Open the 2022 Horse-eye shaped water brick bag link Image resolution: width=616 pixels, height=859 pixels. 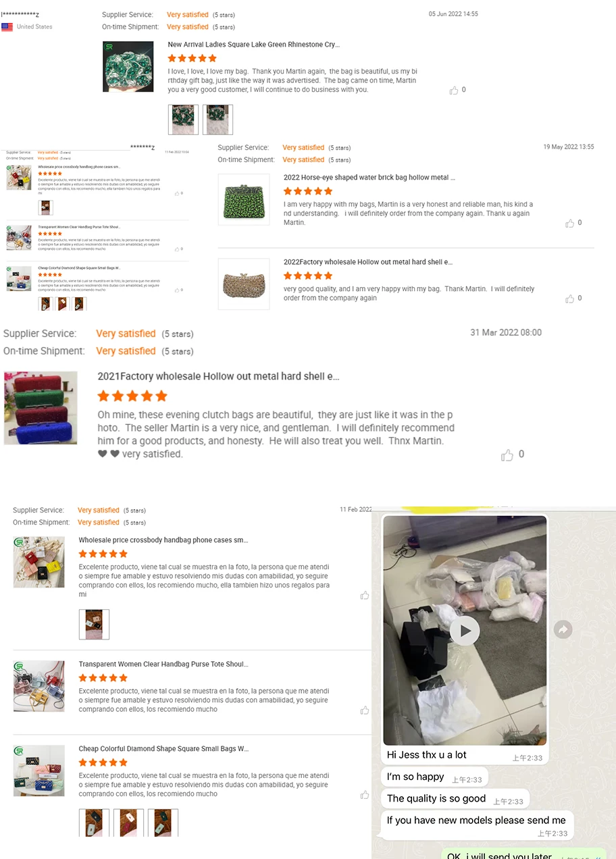coord(369,178)
